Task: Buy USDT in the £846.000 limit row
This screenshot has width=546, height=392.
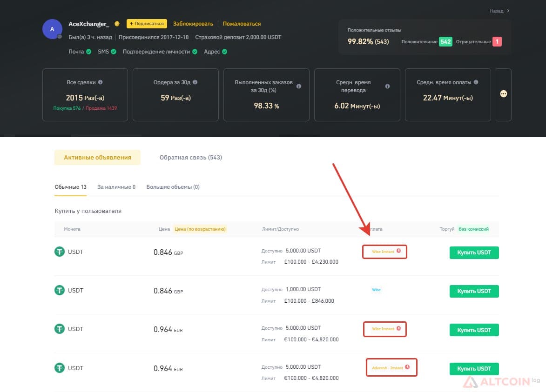Action: [474, 291]
